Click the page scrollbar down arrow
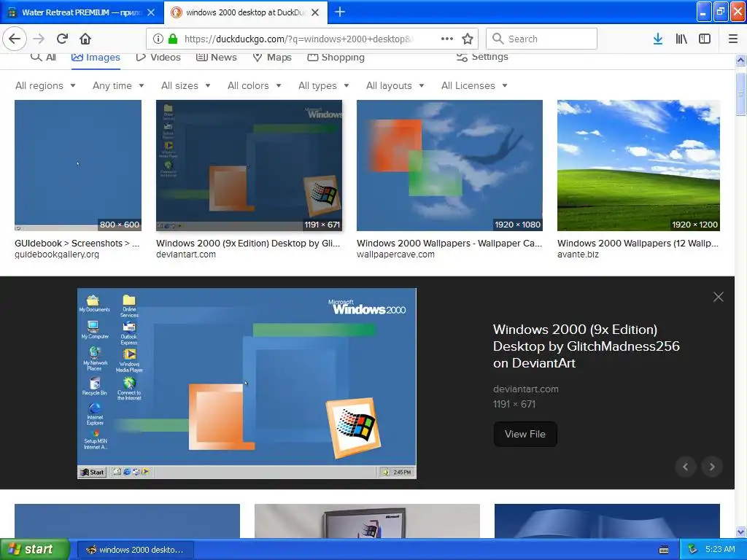The width and height of the screenshot is (747, 560). (x=740, y=532)
